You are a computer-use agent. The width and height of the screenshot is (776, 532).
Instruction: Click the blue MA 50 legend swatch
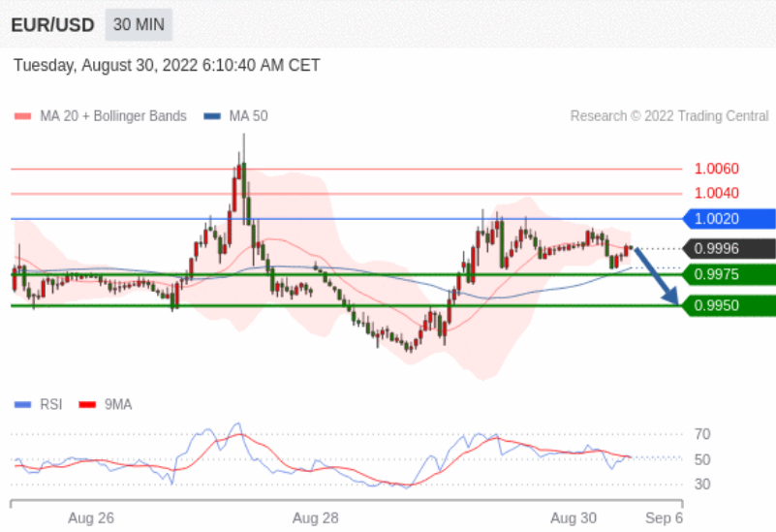point(212,116)
